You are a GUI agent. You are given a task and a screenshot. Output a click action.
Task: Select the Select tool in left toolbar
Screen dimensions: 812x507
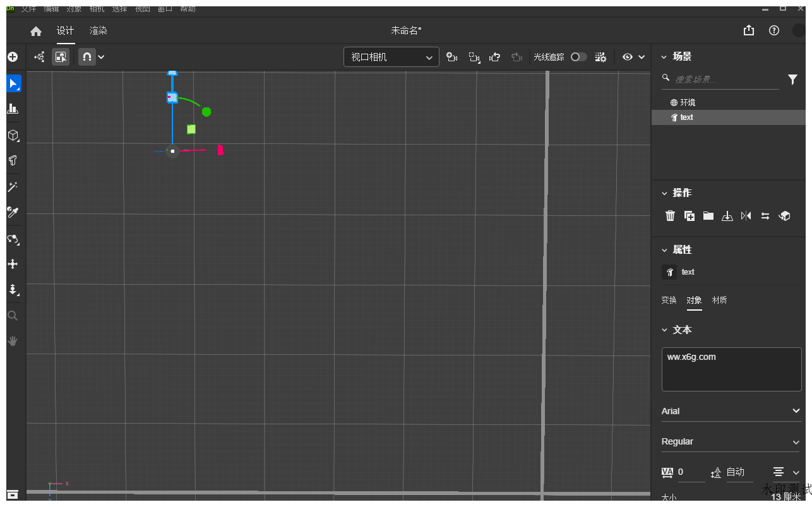13,83
